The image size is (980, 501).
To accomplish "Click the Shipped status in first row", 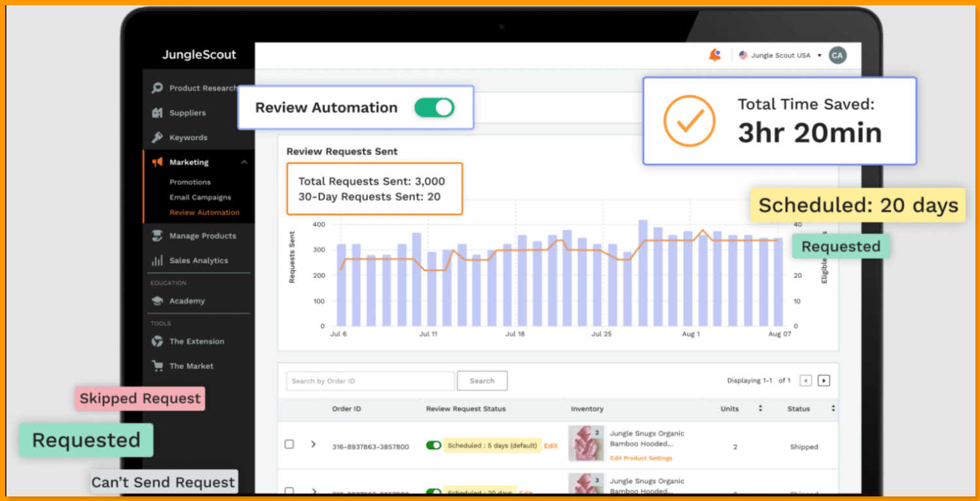I will pyautogui.click(x=804, y=447).
